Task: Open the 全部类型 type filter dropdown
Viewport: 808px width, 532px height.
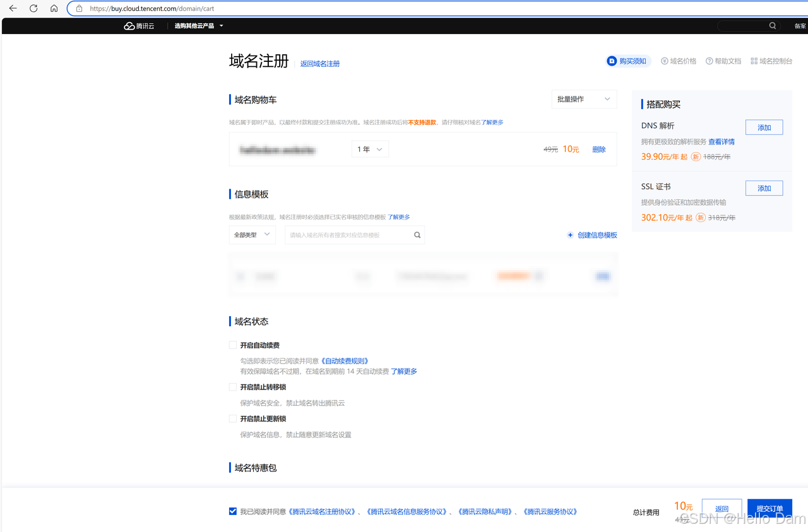Action: point(252,234)
